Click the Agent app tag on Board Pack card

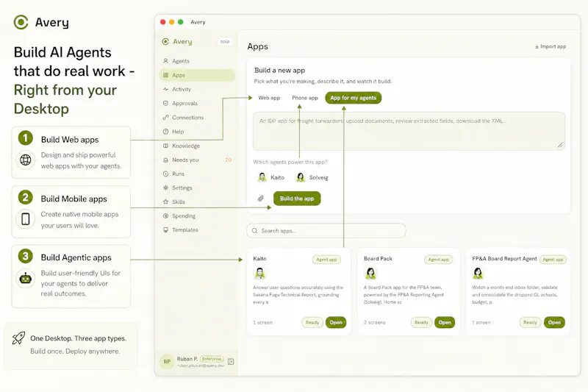pos(438,259)
